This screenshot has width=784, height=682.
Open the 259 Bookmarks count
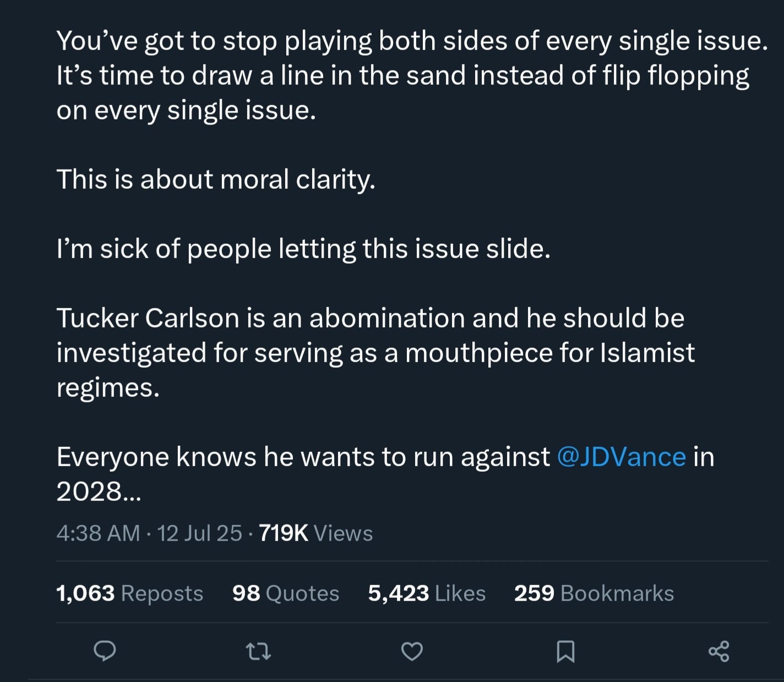(594, 593)
